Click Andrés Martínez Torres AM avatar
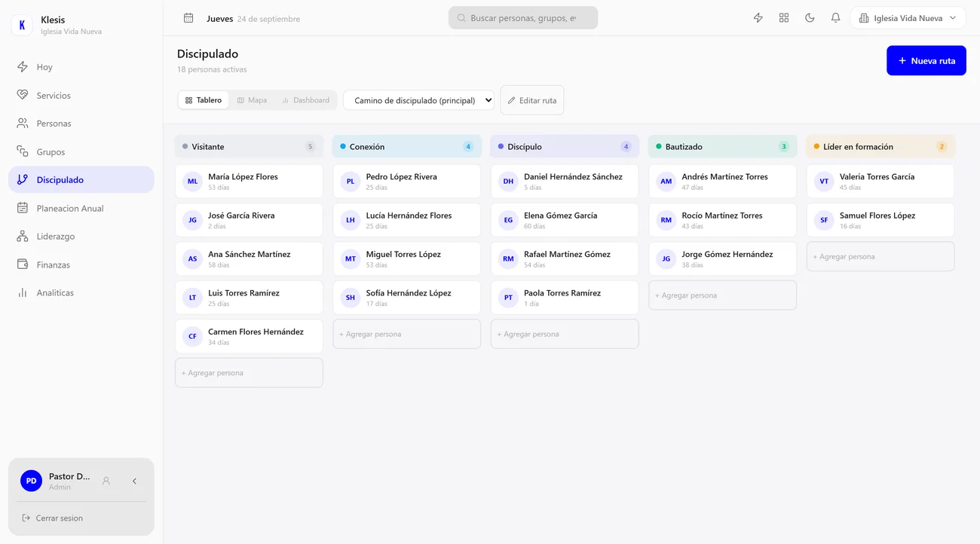Image resolution: width=980 pixels, height=544 pixels. tap(666, 182)
